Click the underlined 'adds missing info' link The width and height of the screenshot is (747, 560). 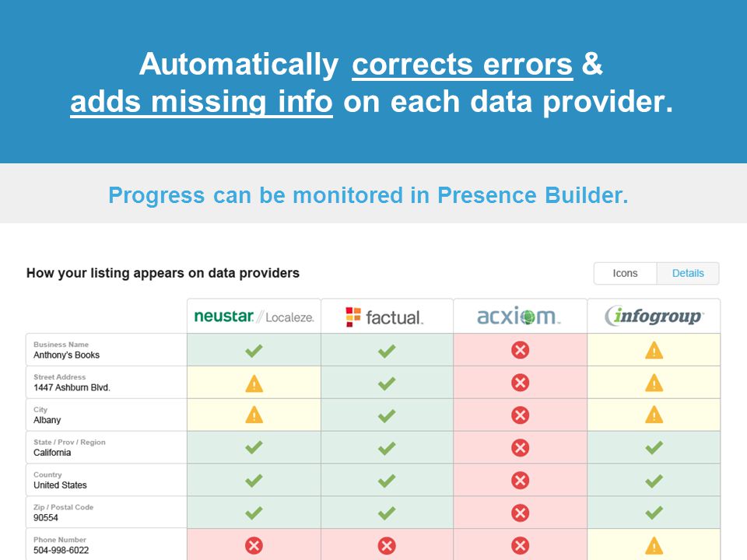click(x=202, y=102)
